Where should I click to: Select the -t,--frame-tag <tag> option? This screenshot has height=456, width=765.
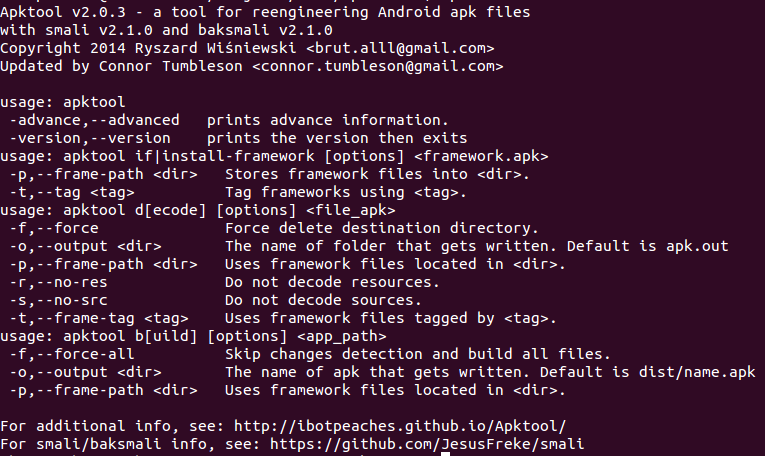99,318
